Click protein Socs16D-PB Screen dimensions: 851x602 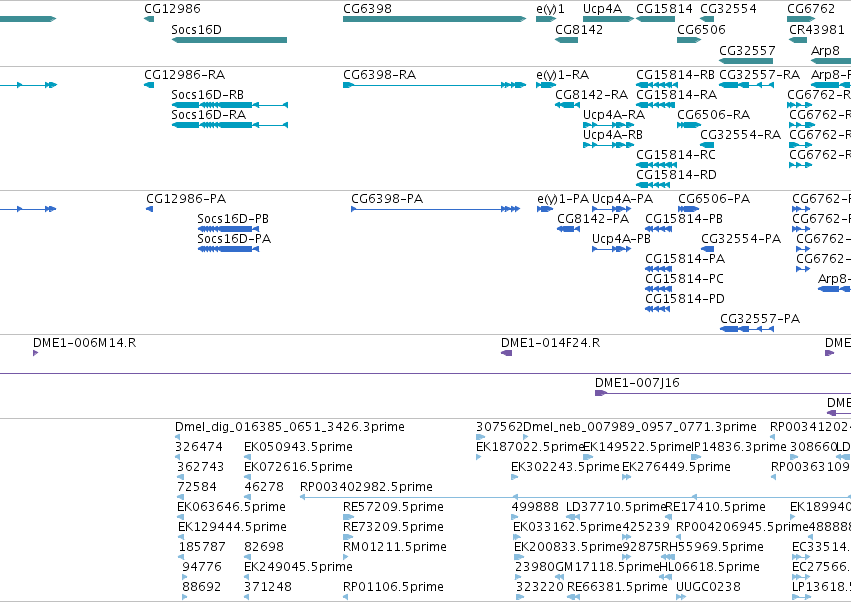point(228,229)
